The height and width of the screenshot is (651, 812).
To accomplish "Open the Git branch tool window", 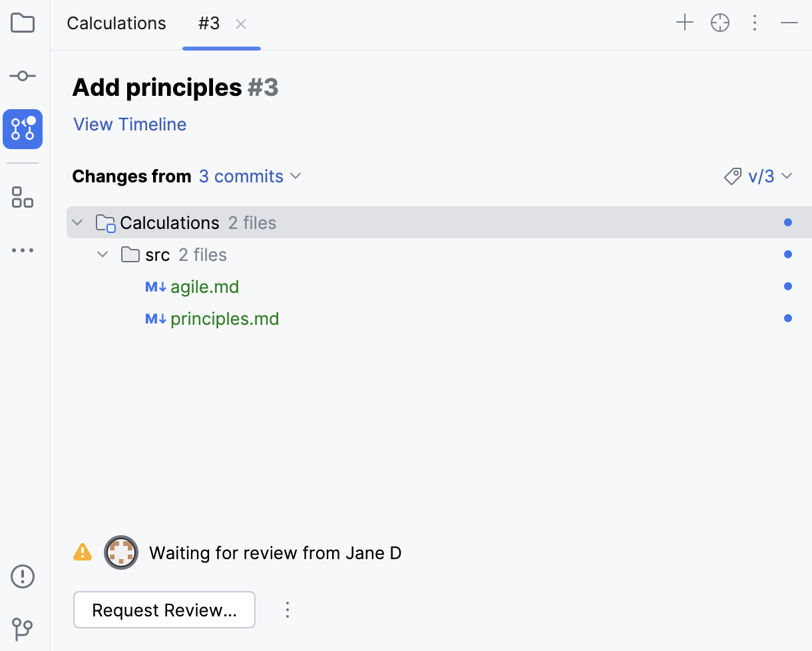I will 23,629.
